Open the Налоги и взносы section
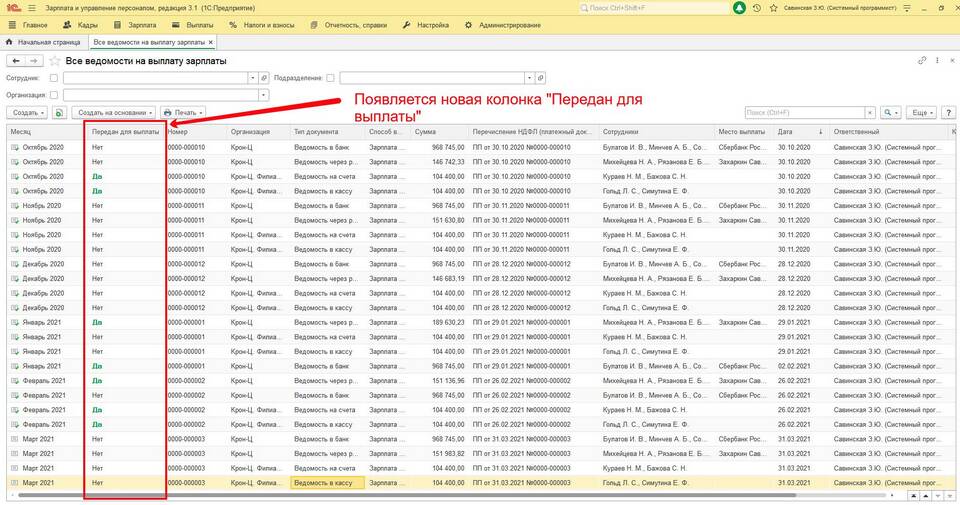The image size is (960, 505). [262, 25]
